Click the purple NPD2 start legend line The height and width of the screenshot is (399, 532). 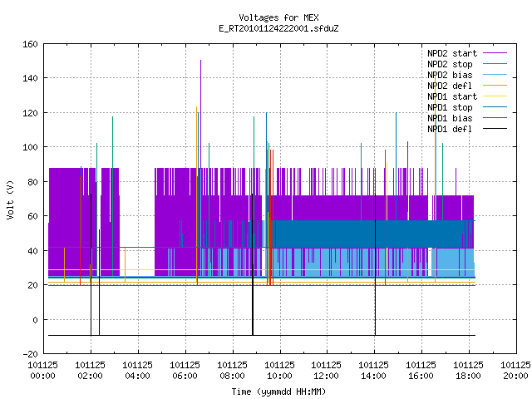point(495,53)
